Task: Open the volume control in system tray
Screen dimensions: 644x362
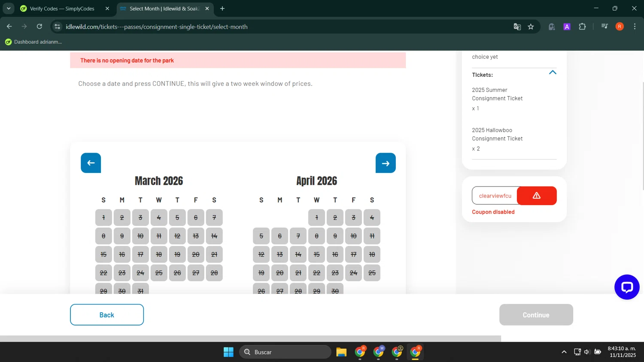Action: [x=587, y=352]
